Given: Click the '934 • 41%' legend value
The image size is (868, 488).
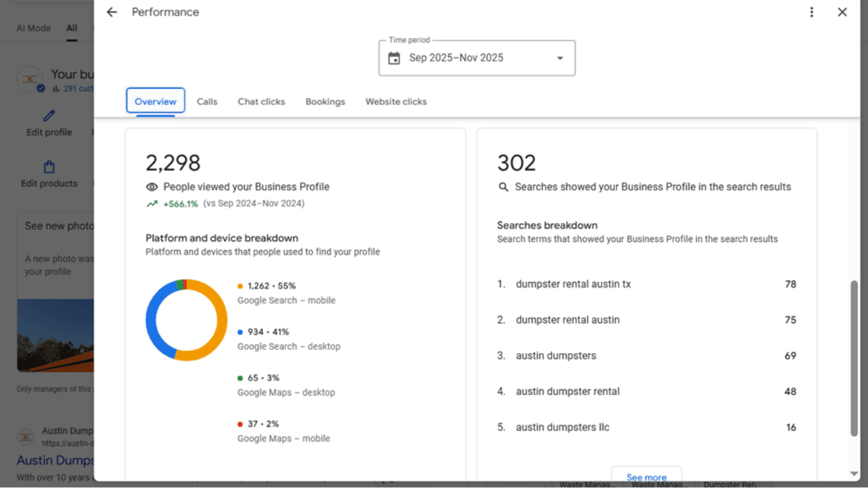Looking at the screenshot, I should click(x=268, y=332).
